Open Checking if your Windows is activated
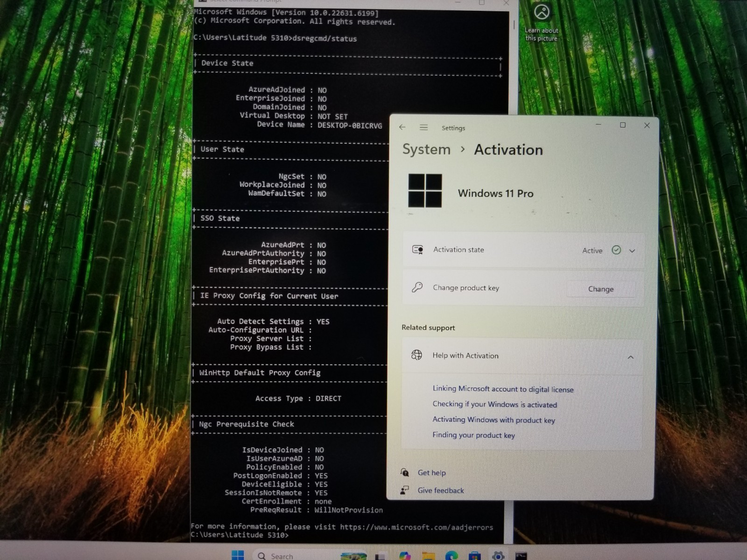 (494, 404)
